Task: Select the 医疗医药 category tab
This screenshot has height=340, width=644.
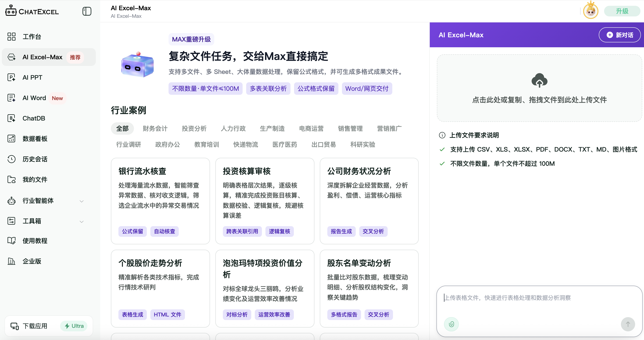Action: pos(285,144)
